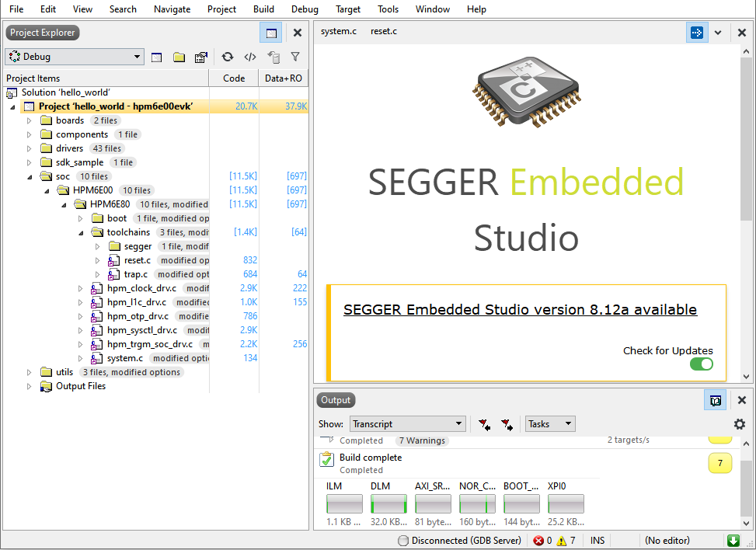Select hpm_sysctl_drv.c in project tree
The height and width of the screenshot is (550, 756).
tap(142, 331)
